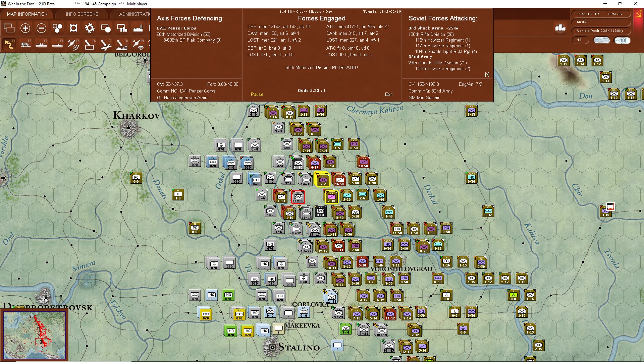This screenshot has height=362, width=644.
Task: Select the F4 amphibious ship mode icon
Action: (57, 44)
